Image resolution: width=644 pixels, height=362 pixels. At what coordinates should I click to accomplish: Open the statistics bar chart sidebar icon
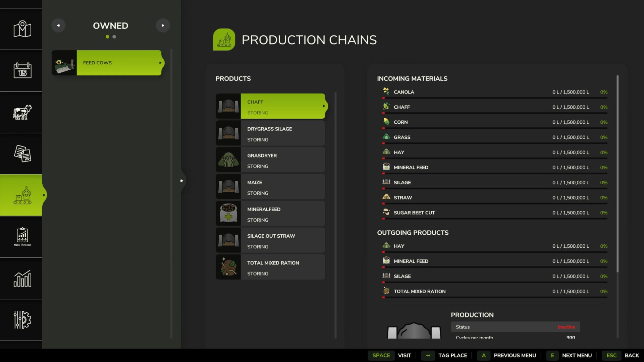tap(22, 278)
